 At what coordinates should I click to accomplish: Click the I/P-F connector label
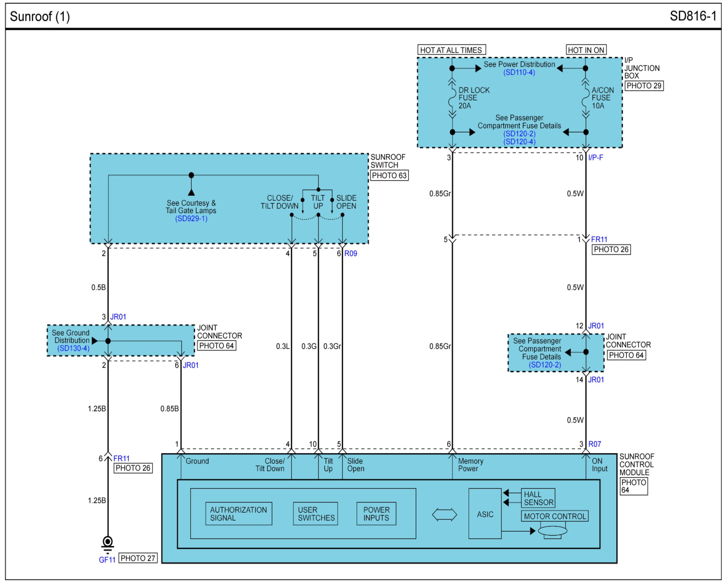595,158
